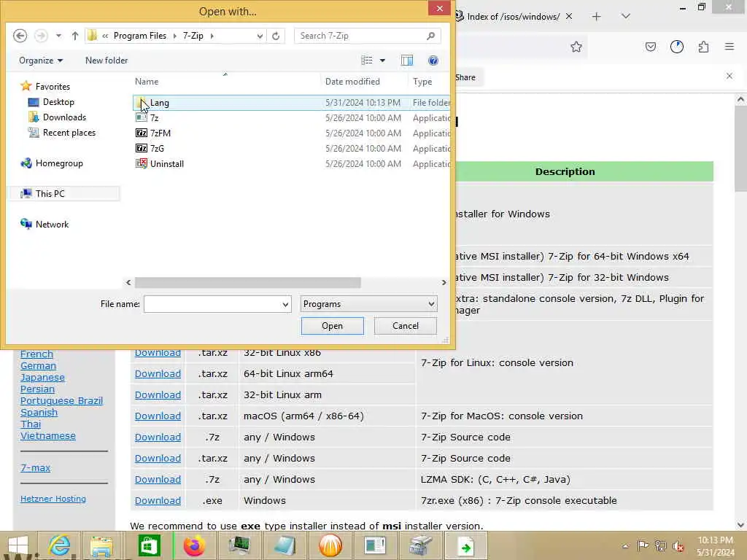Image resolution: width=747 pixels, height=560 pixels.
Task: Close the Index of /isos/windows/ tab
Action: point(569,16)
